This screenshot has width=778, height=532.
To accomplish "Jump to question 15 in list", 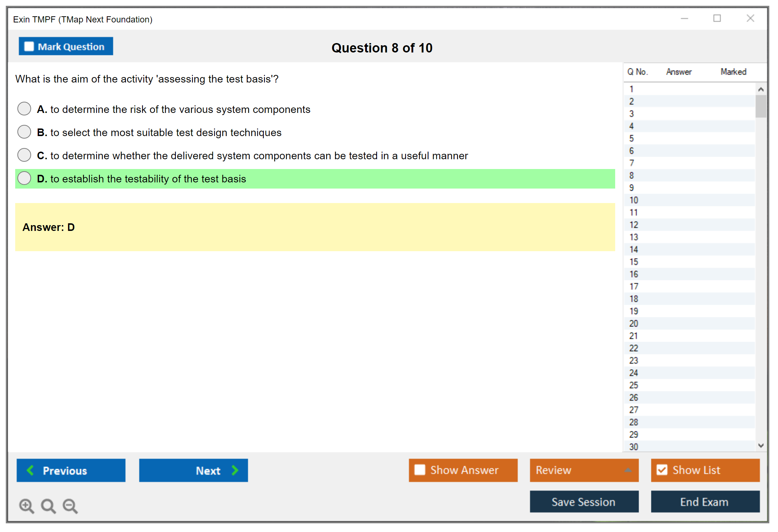I will click(634, 262).
